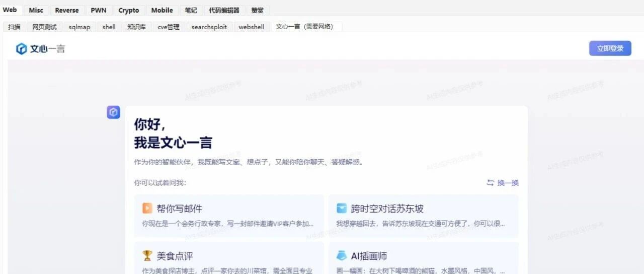This screenshot has height=274, width=644.
Task: Select the cve管理 sub-tab
Action: pos(169,27)
